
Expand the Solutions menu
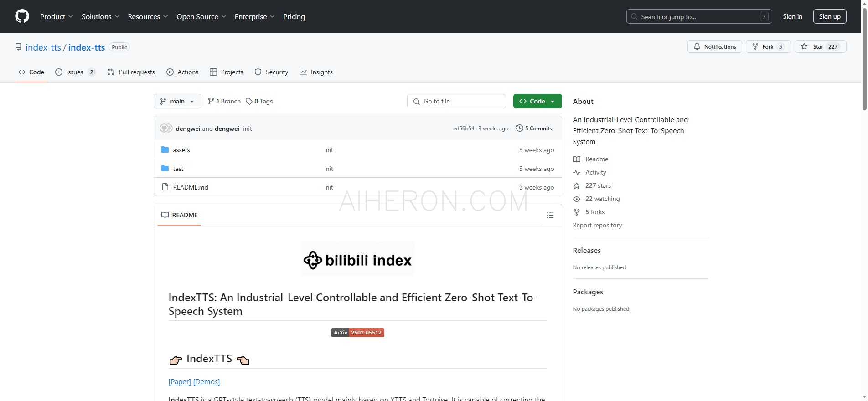tap(100, 16)
